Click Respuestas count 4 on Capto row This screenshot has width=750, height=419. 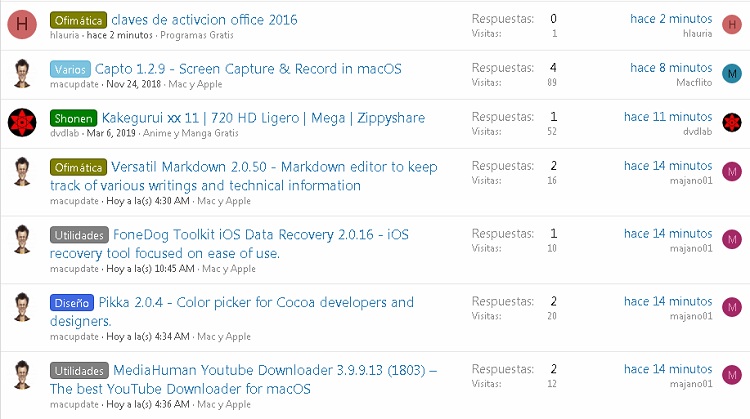(553, 68)
